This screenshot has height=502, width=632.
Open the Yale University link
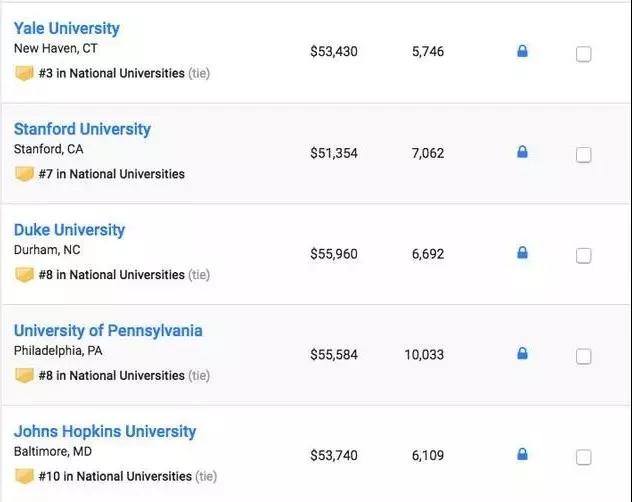(x=66, y=28)
